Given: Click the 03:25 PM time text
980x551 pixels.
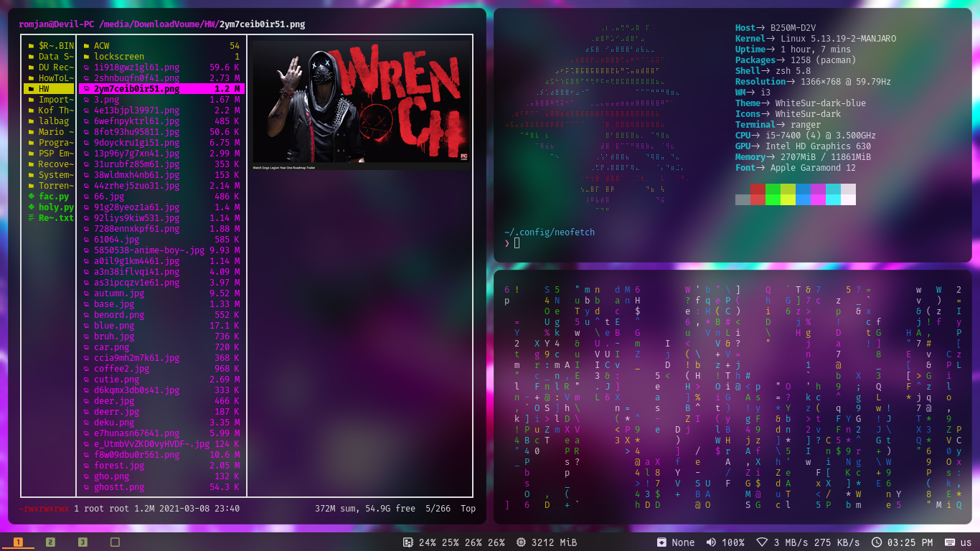Looking at the screenshot, I should 910,542.
